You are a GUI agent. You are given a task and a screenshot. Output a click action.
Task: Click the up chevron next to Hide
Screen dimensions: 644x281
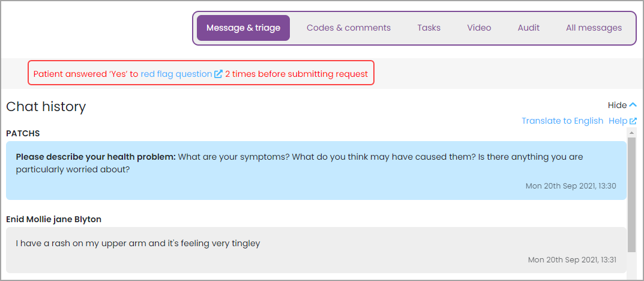coord(633,105)
